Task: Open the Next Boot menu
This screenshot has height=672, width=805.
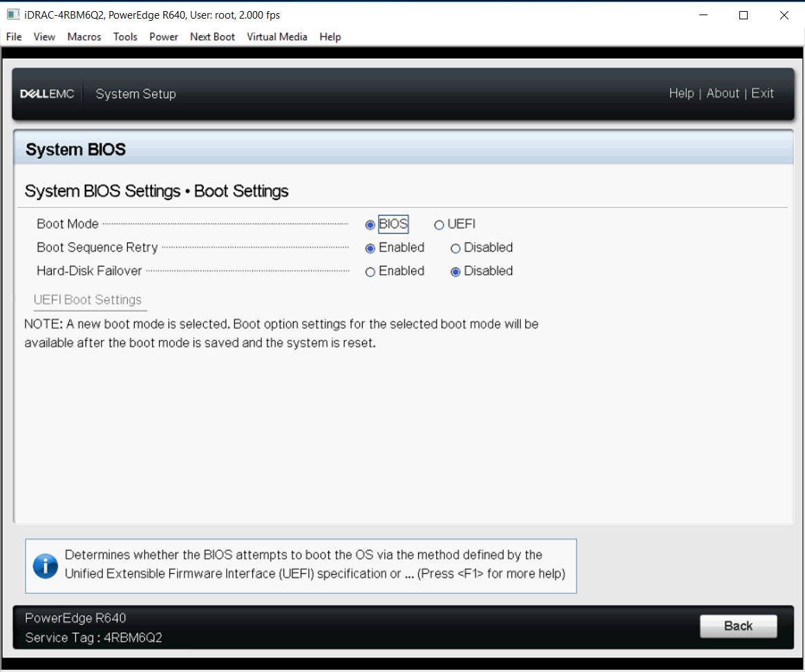Action: click(x=211, y=37)
